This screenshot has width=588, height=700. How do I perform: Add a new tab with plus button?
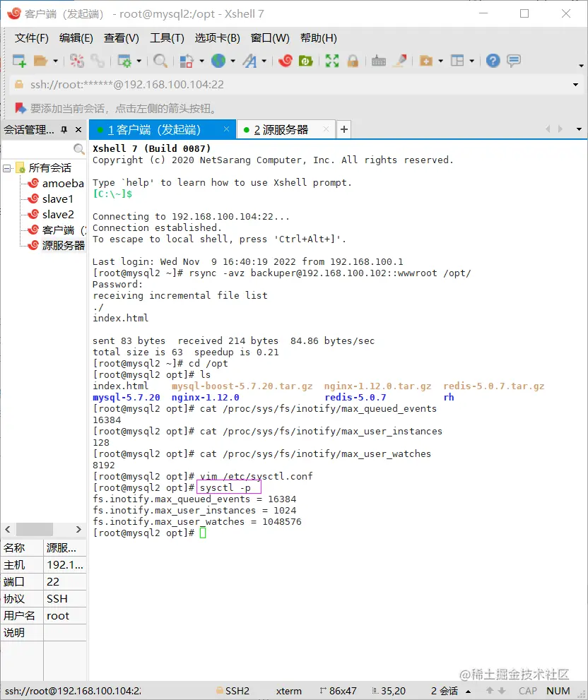click(343, 129)
